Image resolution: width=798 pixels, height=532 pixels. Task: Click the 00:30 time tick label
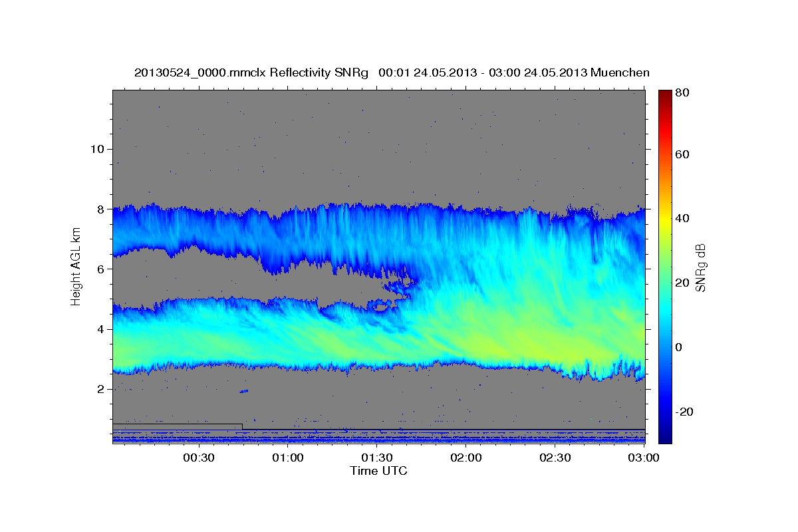point(198,458)
